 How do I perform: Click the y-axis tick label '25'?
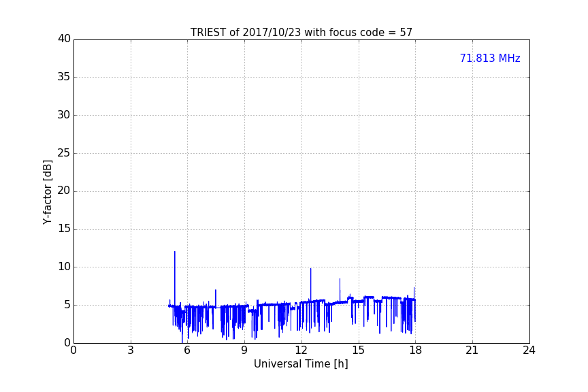[x=64, y=152]
